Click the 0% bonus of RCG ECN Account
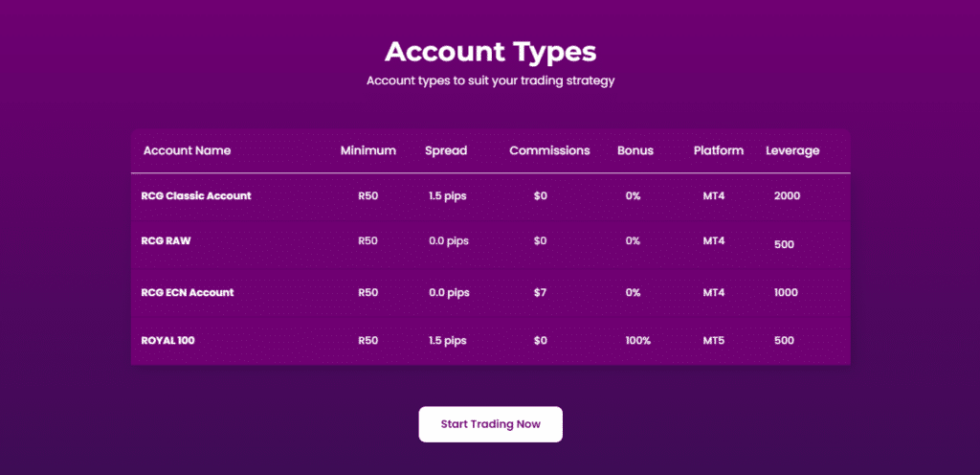Image resolution: width=980 pixels, height=475 pixels. (x=634, y=292)
